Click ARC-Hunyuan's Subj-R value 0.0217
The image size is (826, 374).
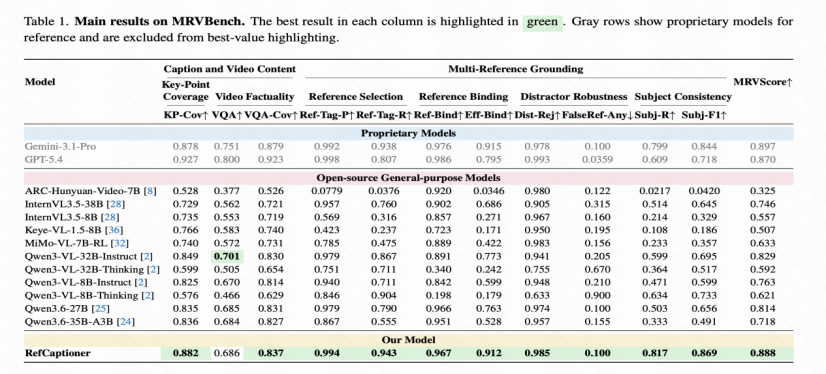655,191
